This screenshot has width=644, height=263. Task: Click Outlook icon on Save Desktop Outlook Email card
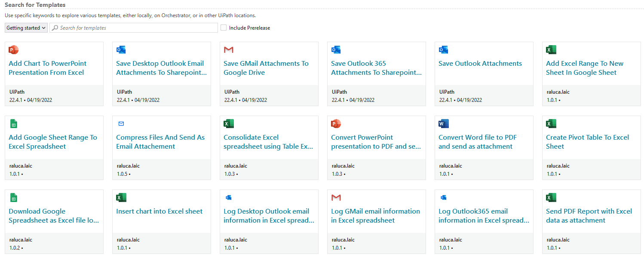pos(121,50)
